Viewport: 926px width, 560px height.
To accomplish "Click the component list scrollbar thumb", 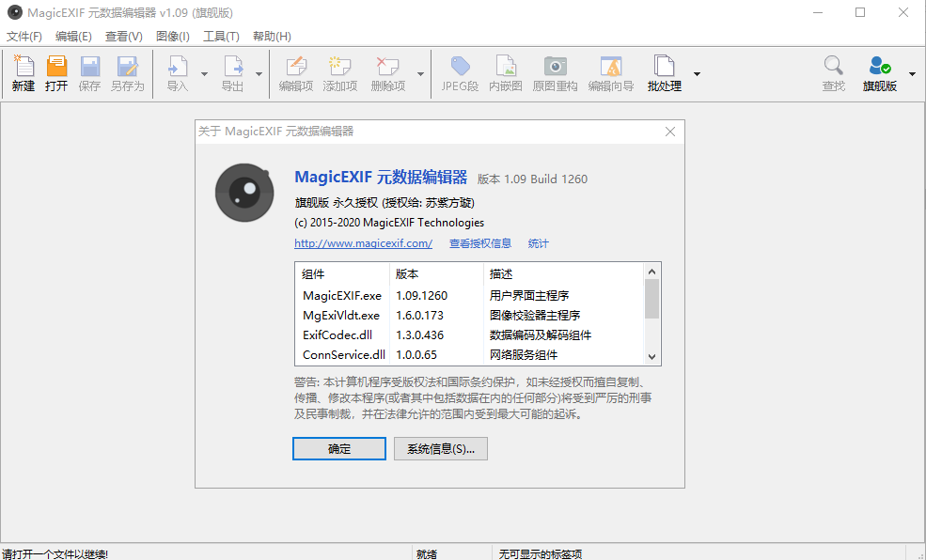I will point(652,299).
